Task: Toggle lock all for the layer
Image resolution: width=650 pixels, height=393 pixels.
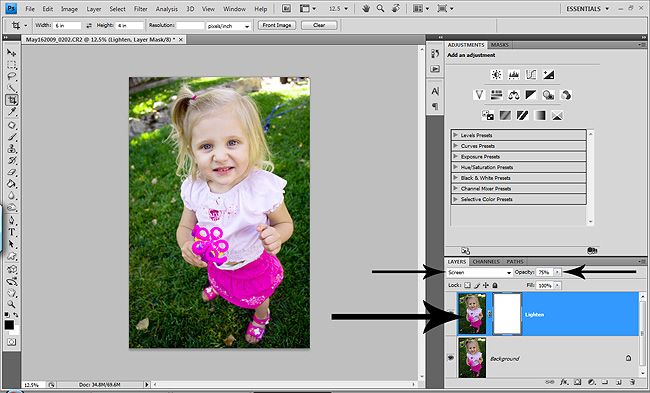Action: click(x=495, y=285)
